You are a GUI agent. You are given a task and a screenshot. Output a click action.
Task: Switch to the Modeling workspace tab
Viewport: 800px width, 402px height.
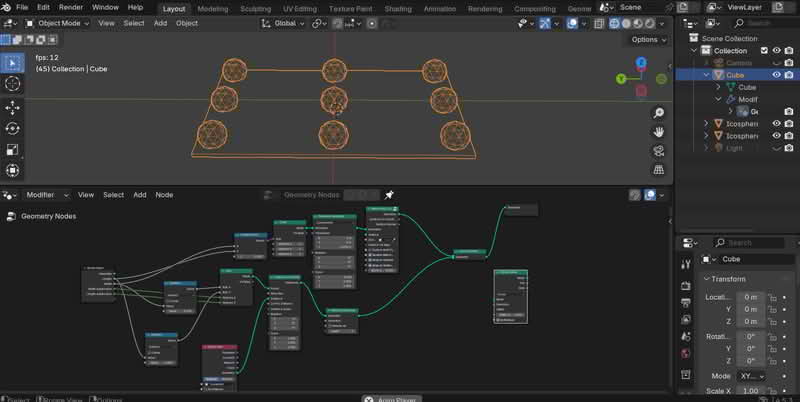point(212,8)
